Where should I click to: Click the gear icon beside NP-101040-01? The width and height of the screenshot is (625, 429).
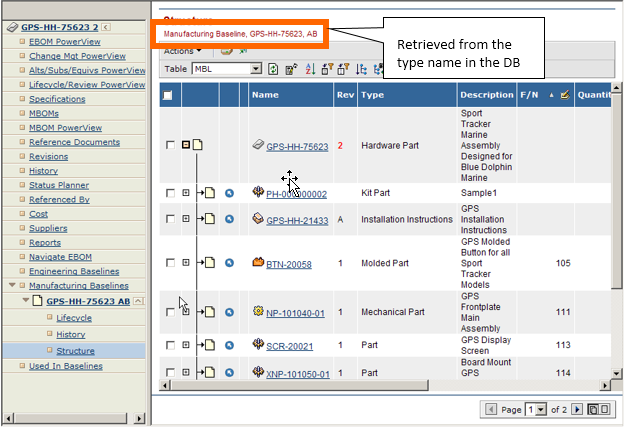258,312
